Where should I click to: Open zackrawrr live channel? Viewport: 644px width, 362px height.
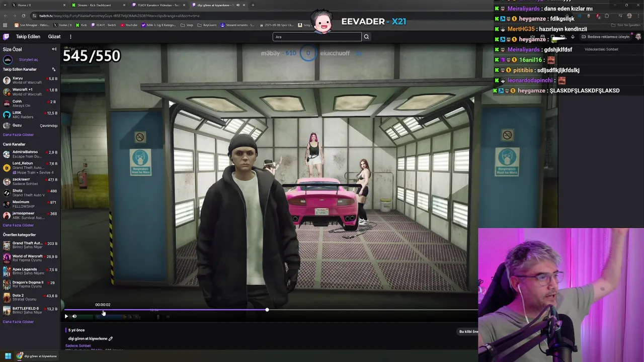pyautogui.click(x=30, y=182)
